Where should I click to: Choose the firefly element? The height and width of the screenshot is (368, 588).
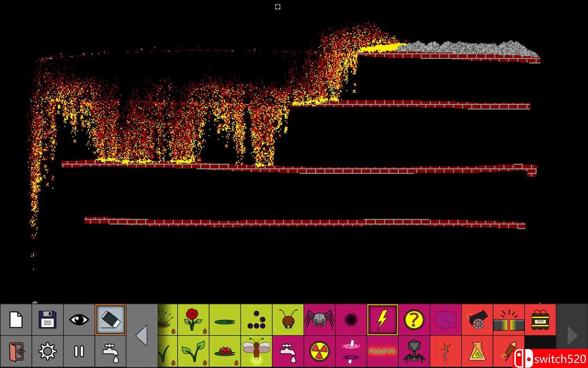pyautogui.click(x=256, y=351)
